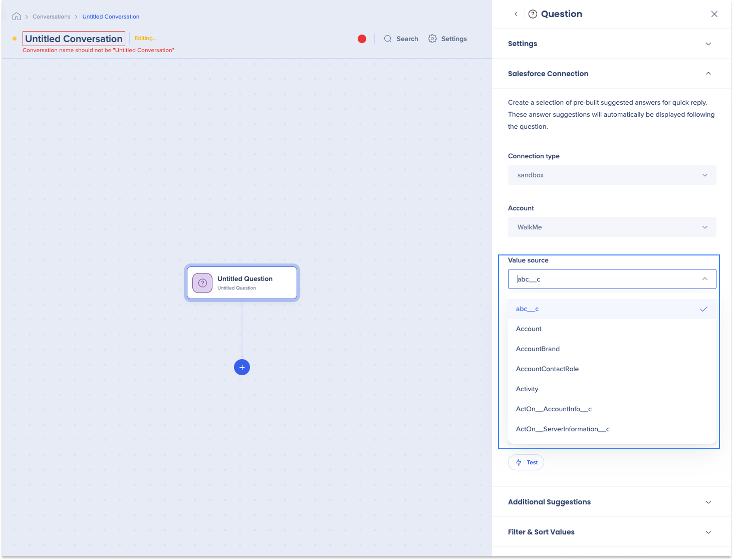
Task: Open Search in the top toolbar
Action: (x=401, y=39)
